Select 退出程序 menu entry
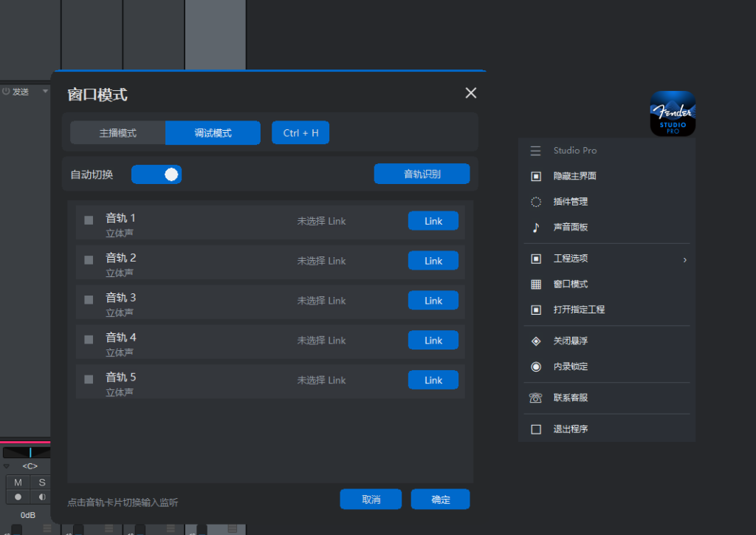Screen dimensions: 756x535 coord(607,429)
